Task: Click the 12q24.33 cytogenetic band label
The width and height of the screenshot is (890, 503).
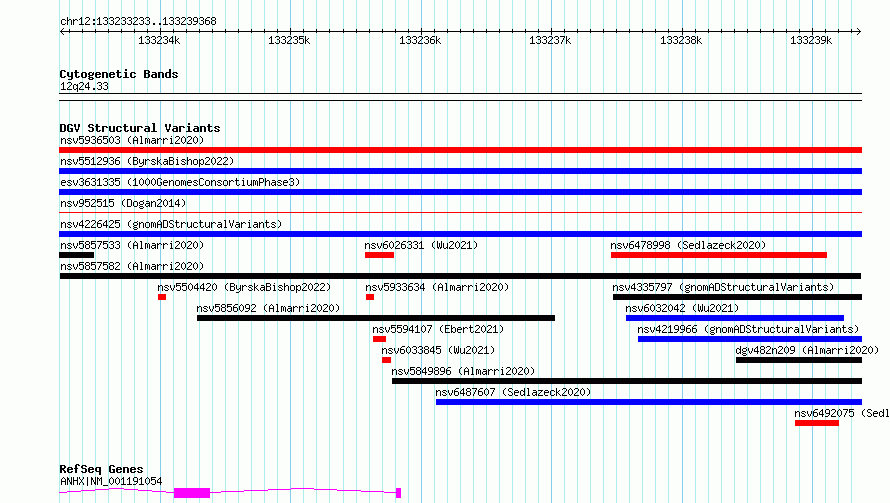Action: (84, 86)
